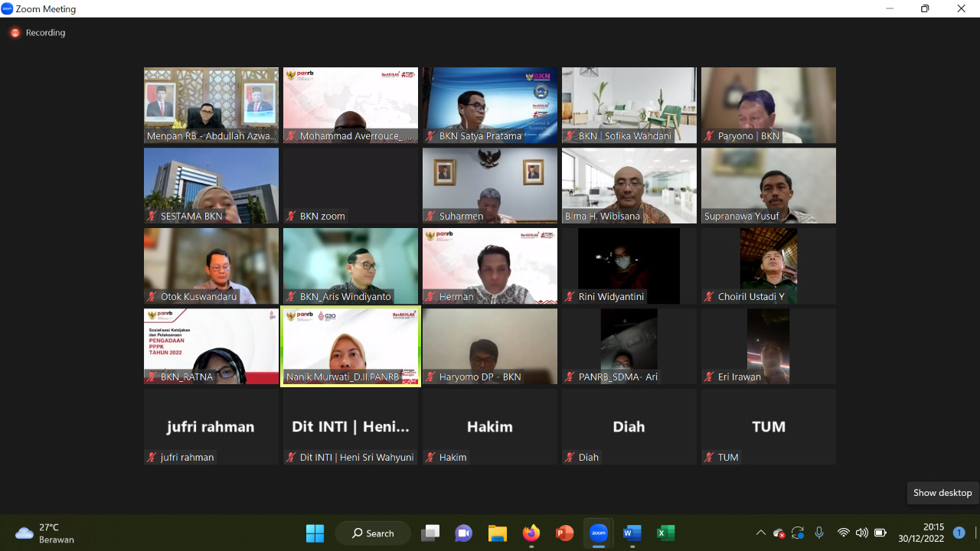This screenshot has height=551, width=980.
Task: Open the Wi-Fi network quick settings
Action: (844, 533)
